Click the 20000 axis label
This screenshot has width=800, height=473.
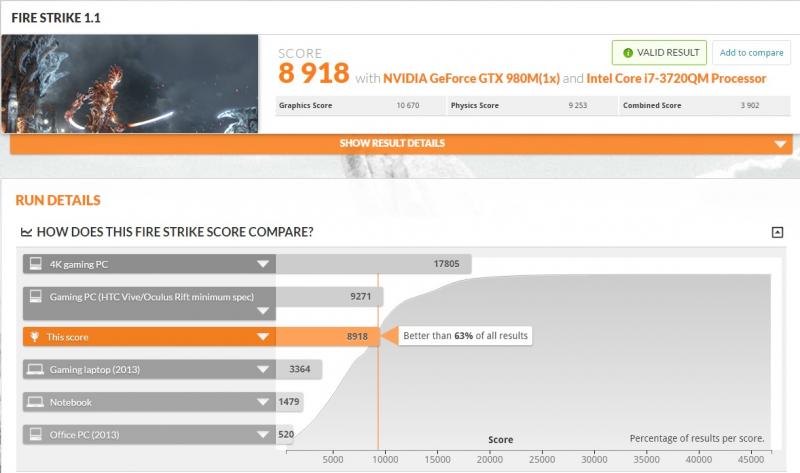490,459
